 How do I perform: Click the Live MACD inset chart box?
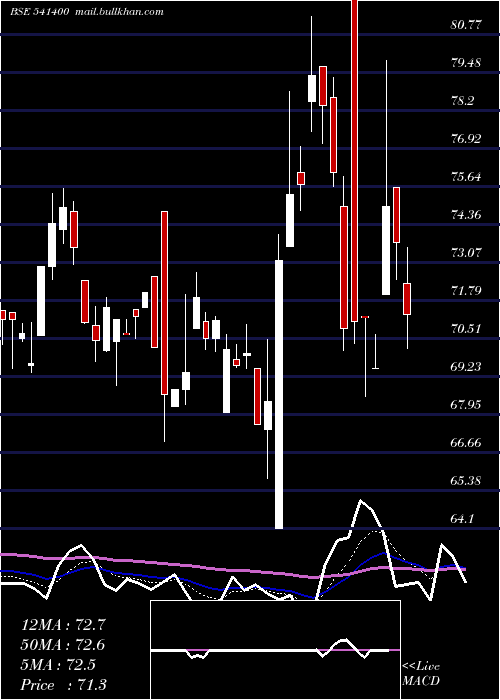click(275, 650)
